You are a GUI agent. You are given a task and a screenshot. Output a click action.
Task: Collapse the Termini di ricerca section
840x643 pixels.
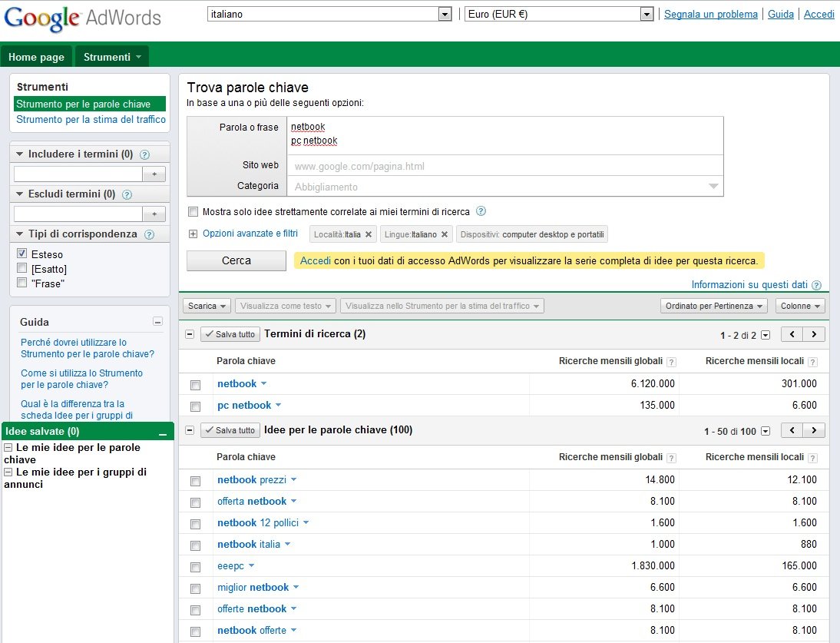189,334
